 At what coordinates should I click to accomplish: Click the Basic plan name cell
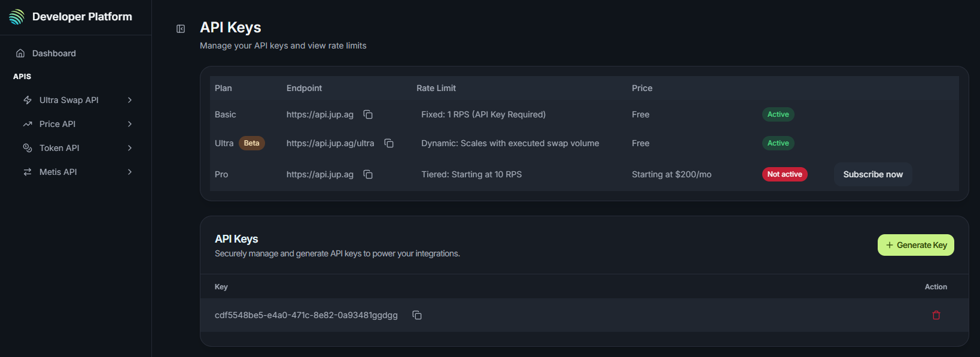226,114
